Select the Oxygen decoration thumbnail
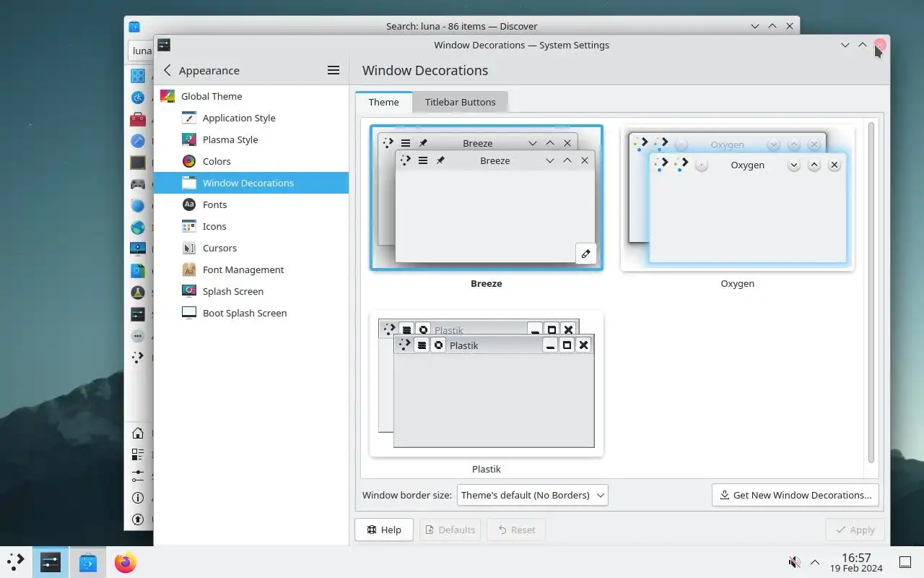Viewport: 924px width, 578px height. (x=738, y=198)
